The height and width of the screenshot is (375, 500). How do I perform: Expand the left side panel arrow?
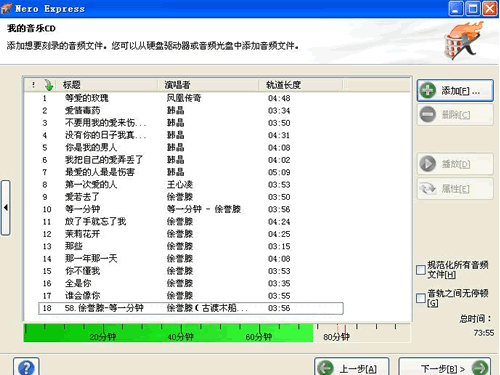point(6,208)
